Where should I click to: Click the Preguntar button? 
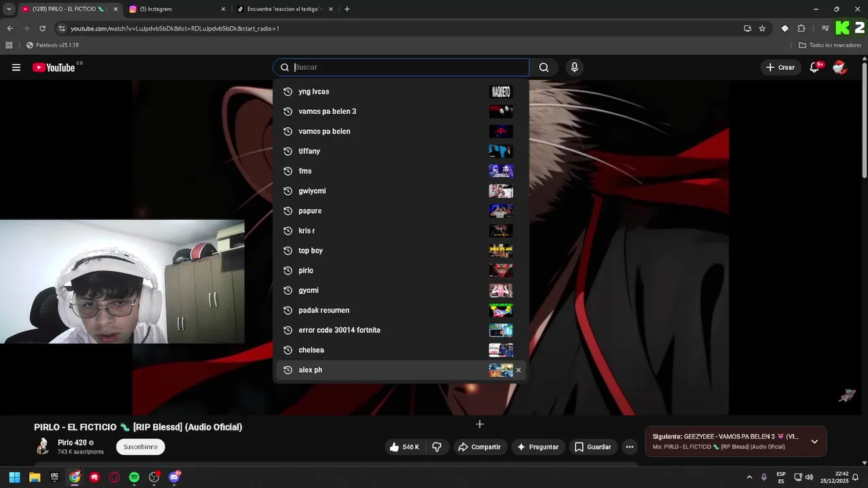click(538, 447)
